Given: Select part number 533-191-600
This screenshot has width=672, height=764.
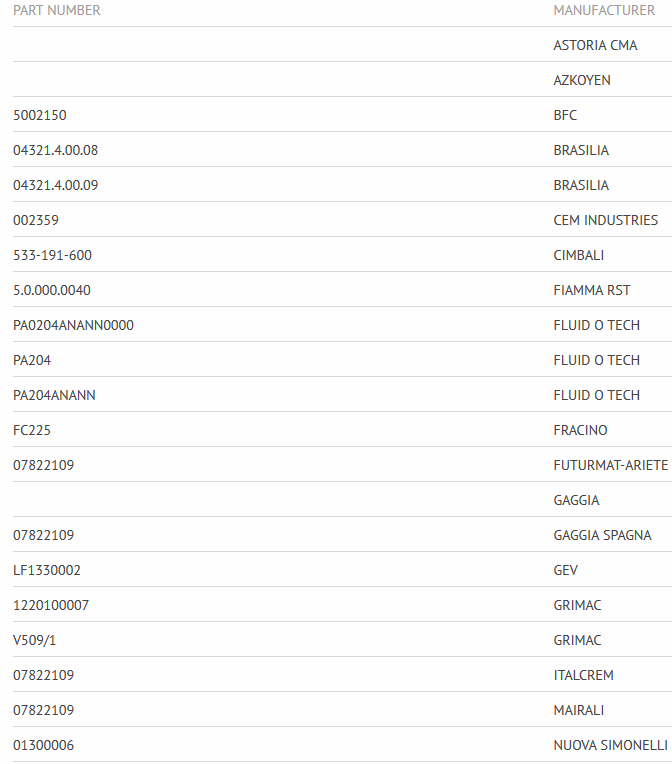Looking at the screenshot, I should click(52, 255).
